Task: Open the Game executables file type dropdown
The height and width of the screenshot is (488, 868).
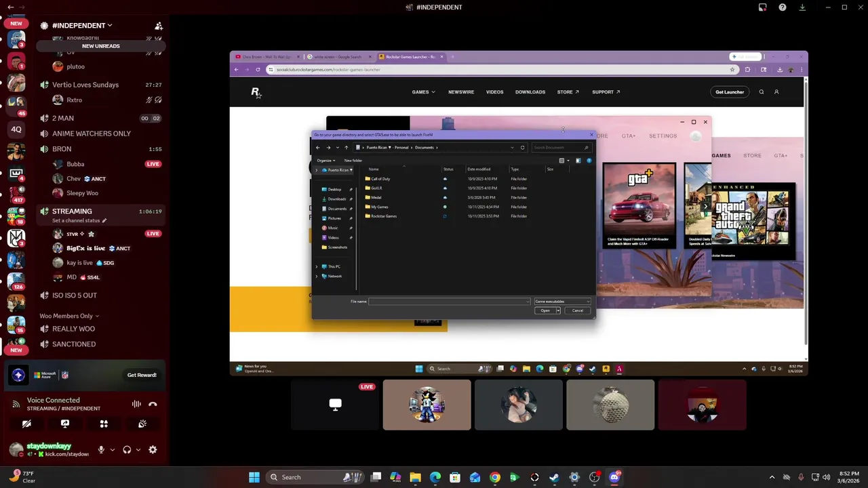Action: 562,302
